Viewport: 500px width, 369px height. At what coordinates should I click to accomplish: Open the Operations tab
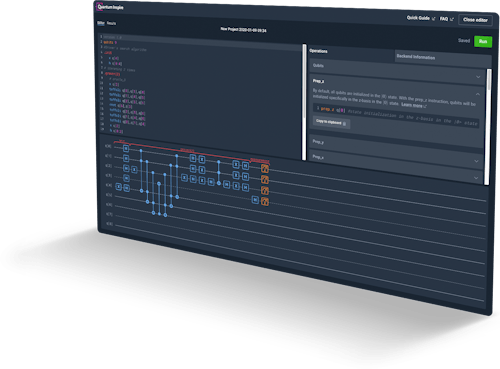(x=318, y=51)
